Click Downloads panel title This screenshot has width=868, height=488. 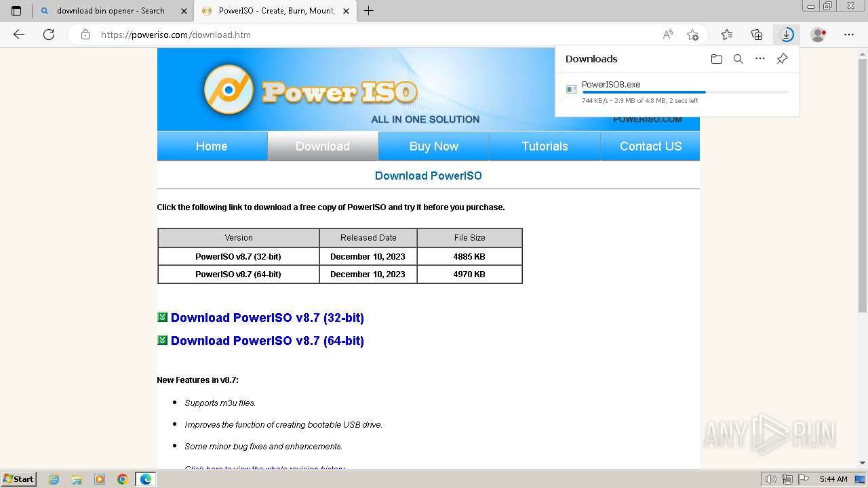[x=591, y=59]
